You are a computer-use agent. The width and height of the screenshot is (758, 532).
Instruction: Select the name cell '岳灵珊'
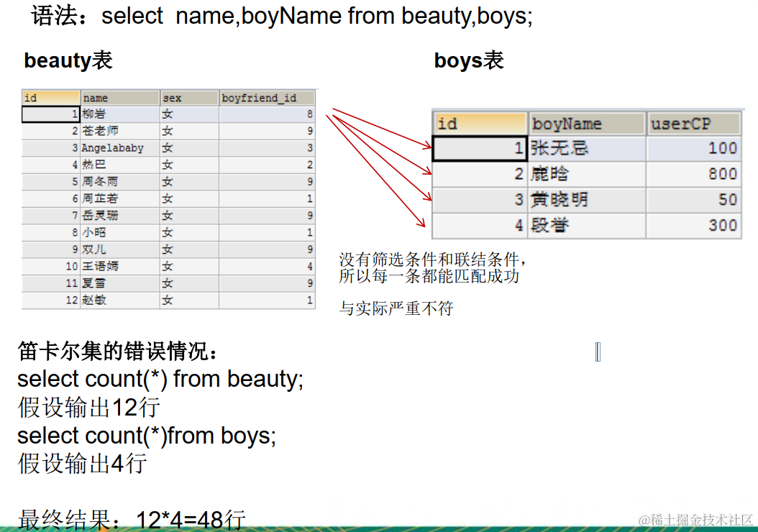[120, 216]
